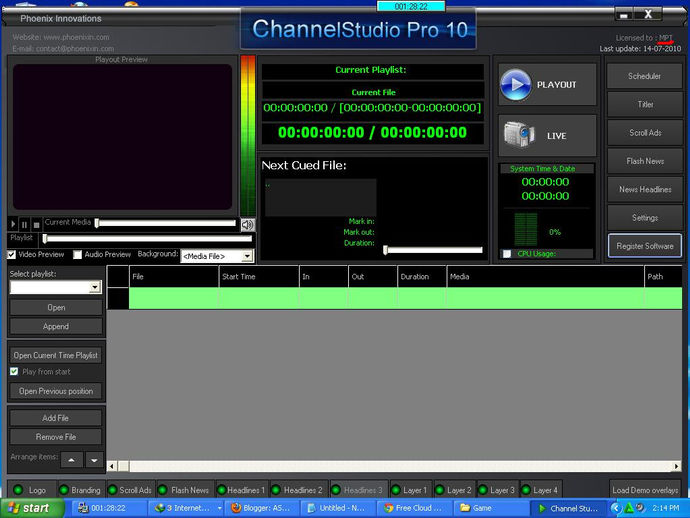Click the Next Cued File duration slider
This screenshot has width=690, height=518.
point(433,250)
